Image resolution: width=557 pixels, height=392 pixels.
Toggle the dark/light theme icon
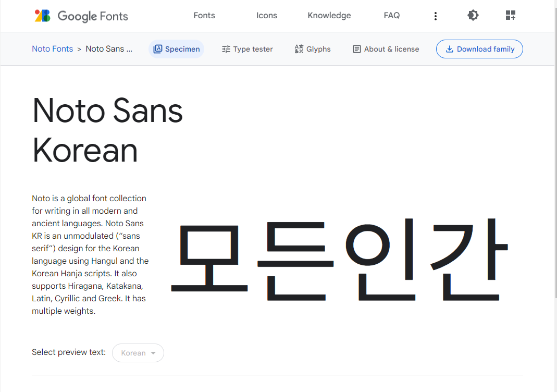click(473, 15)
